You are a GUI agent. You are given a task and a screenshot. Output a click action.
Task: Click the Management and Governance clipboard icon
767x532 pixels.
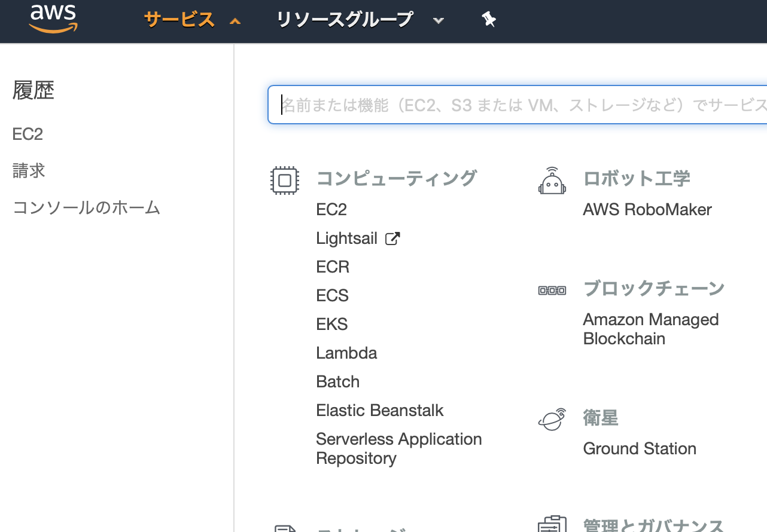(x=552, y=524)
